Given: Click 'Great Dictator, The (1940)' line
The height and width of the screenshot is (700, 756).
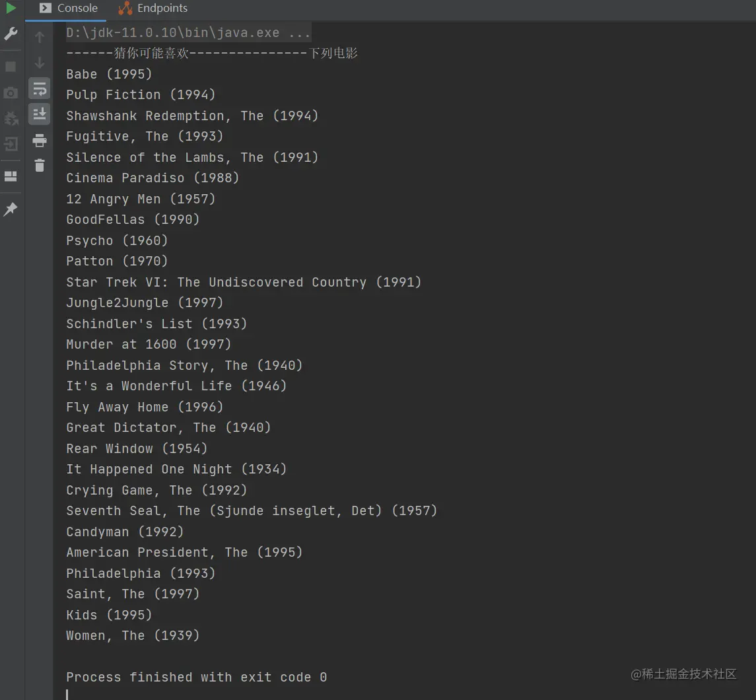Looking at the screenshot, I should 169,428.
